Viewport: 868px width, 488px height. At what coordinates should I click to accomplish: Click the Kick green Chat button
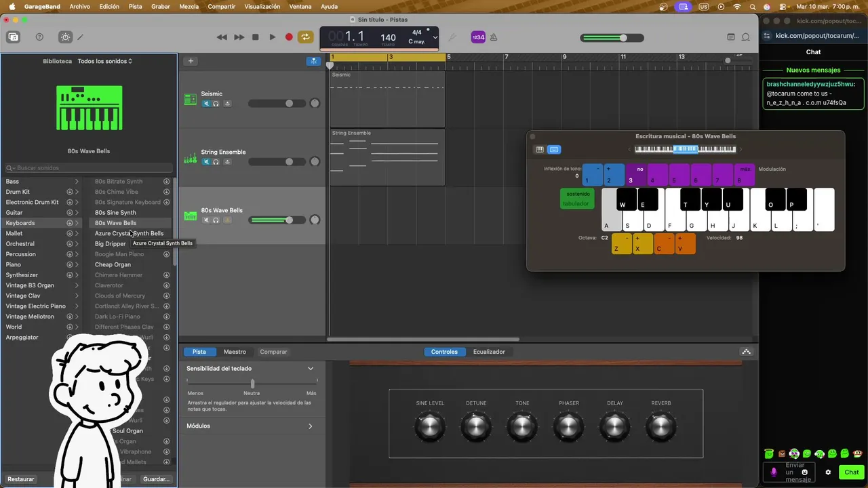[852, 472]
